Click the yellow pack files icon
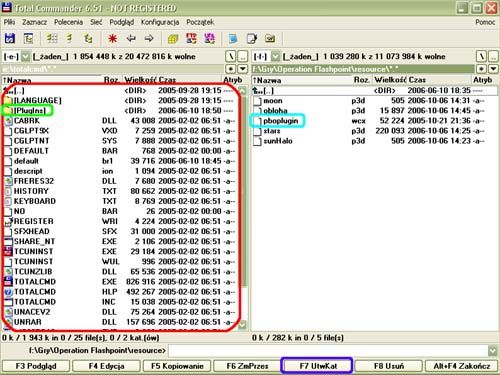Viewport: 500px width, 375px height. coord(173,39)
